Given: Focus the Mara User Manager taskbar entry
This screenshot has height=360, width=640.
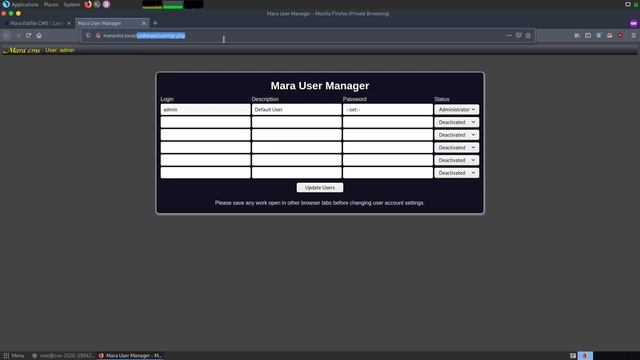Looking at the screenshot, I should pyautogui.click(x=130, y=356).
